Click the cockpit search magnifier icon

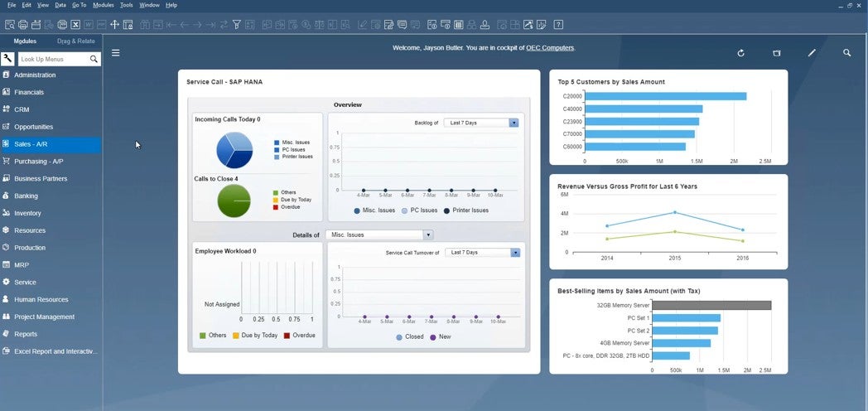[x=846, y=53]
